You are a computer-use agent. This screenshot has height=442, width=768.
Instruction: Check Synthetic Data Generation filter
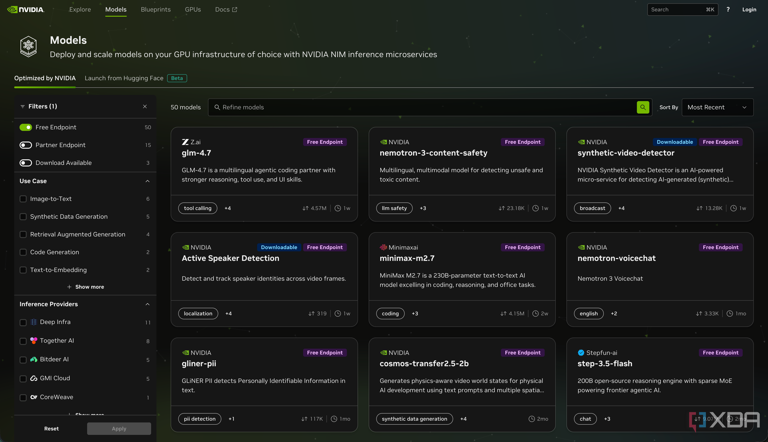23,217
